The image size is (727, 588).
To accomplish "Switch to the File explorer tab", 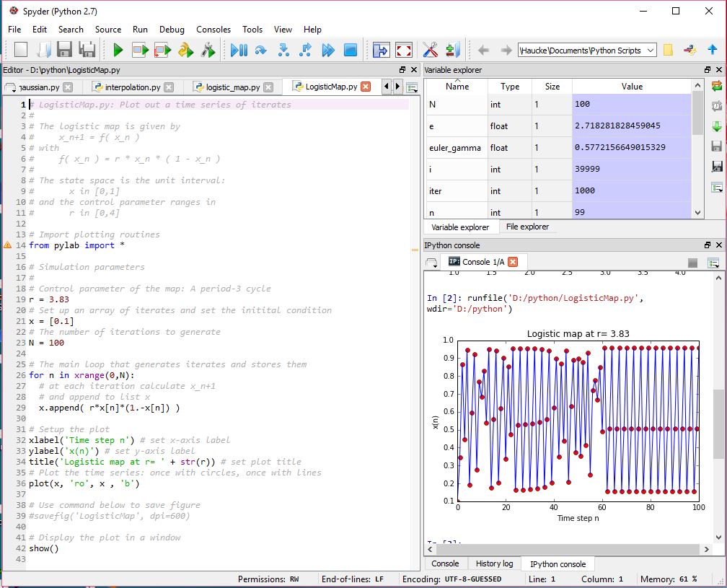I will 527,227.
